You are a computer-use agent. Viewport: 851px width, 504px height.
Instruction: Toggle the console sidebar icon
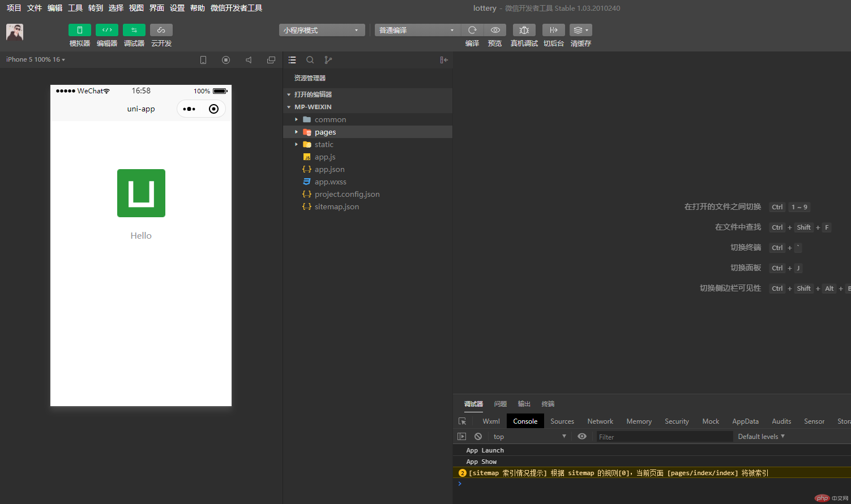pyautogui.click(x=462, y=437)
